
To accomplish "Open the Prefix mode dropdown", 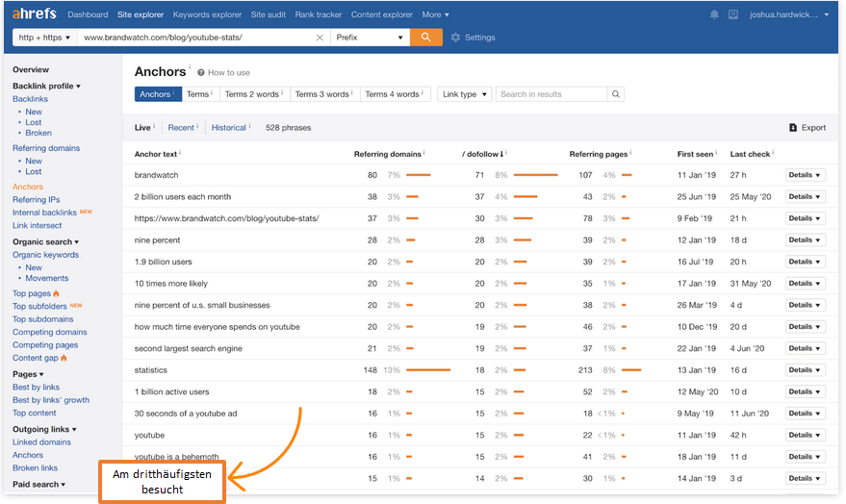I will click(x=370, y=38).
